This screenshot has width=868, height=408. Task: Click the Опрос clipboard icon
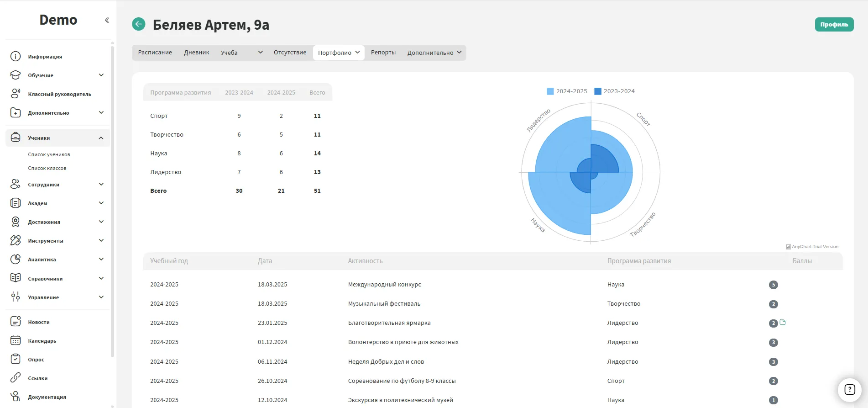[x=16, y=359]
